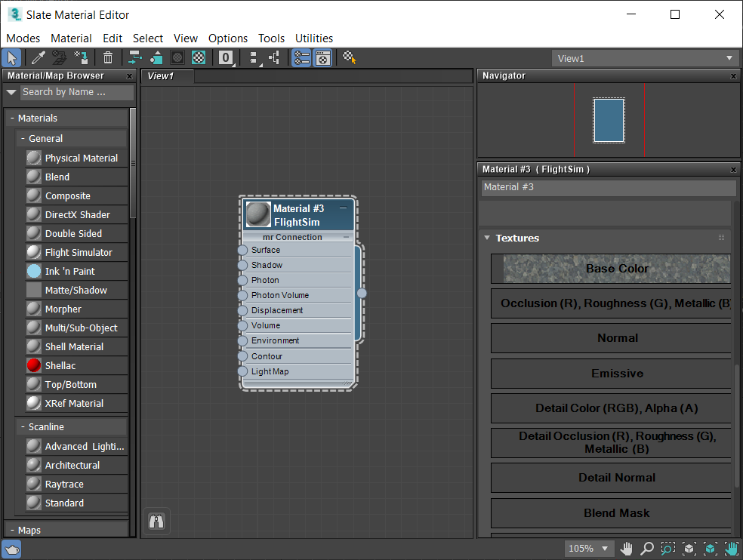Open the Edit menu

[x=113, y=38]
